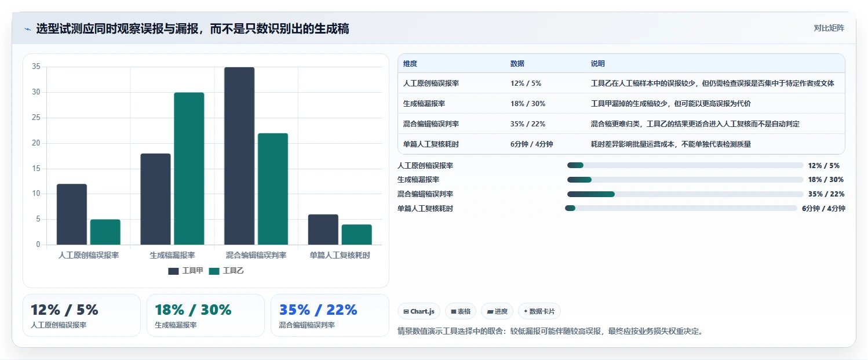Image resolution: width=868 pixels, height=360 pixels.
Task: Toggle the 工具甲 legend entry
Action: pyautogui.click(x=186, y=271)
